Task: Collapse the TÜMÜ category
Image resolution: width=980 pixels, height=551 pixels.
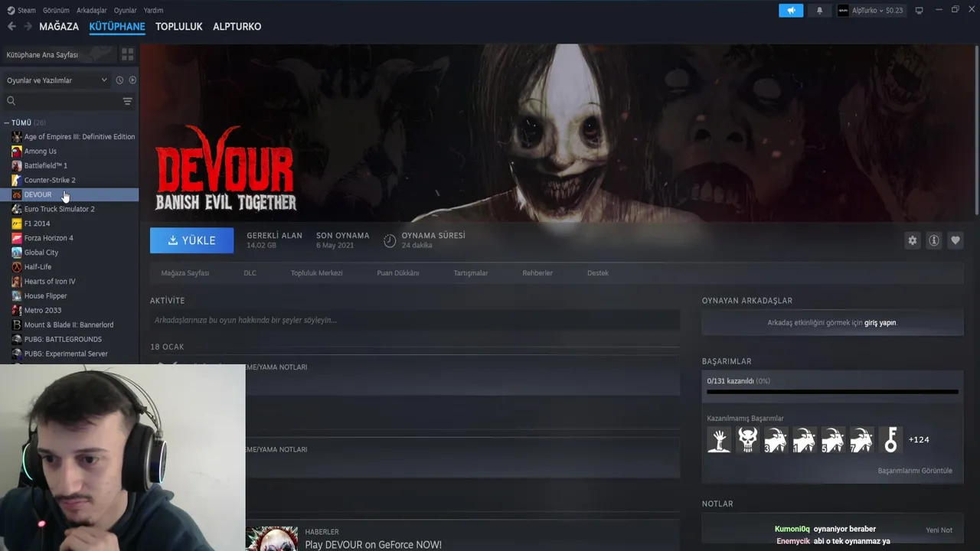Action: coord(7,122)
